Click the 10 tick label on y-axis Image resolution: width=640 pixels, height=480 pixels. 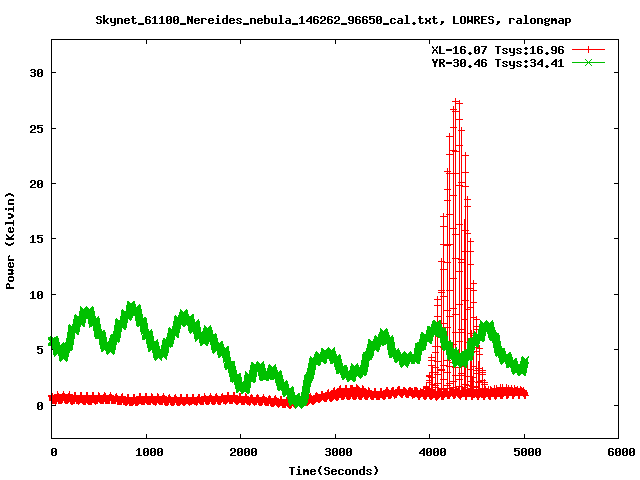[37, 295]
